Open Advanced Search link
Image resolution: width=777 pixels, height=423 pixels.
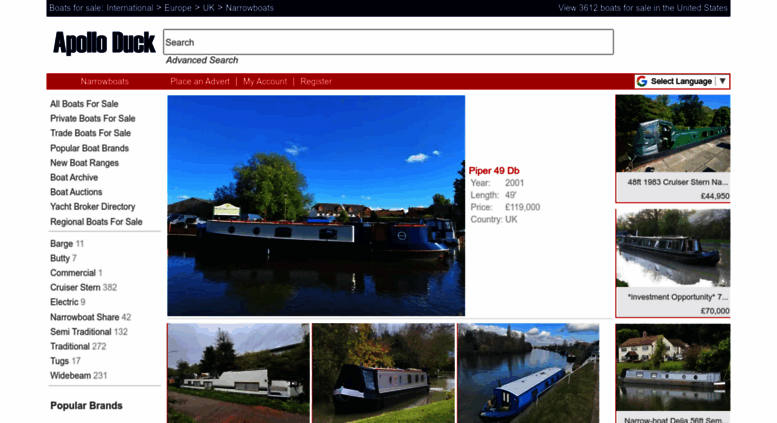tap(202, 60)
